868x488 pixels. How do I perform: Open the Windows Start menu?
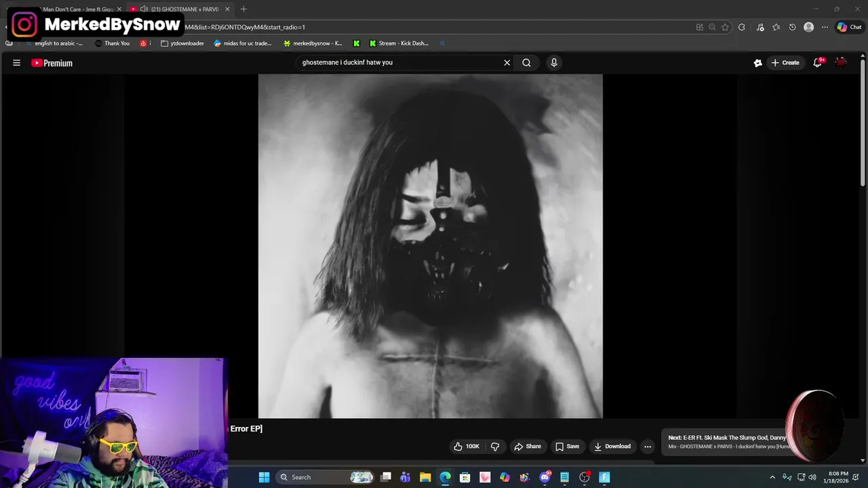[264, 477]
